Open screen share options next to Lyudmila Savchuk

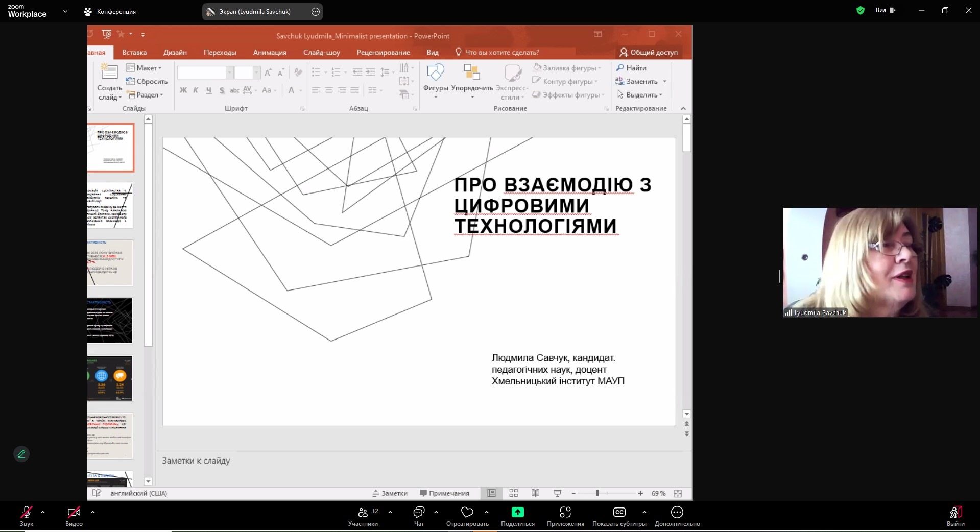[316, 12]
